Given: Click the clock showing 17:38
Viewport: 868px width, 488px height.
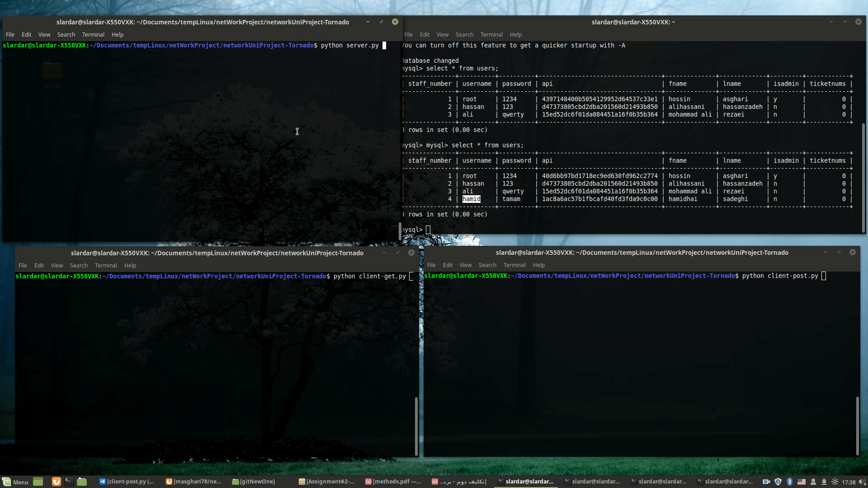Looking at the screenshot, I should click(x=849, y=482).
